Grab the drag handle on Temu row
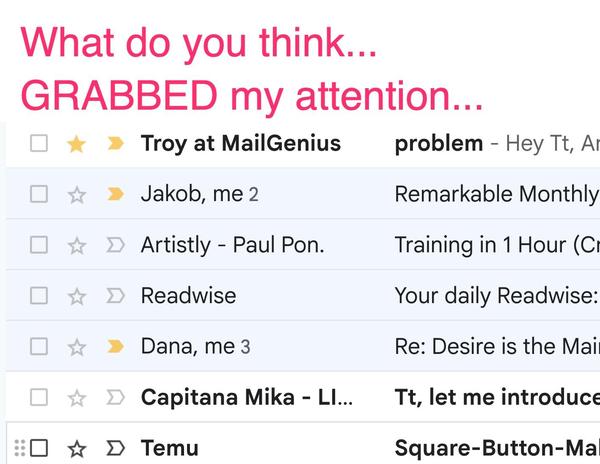600x464 pixels. (x=18, y=448)
